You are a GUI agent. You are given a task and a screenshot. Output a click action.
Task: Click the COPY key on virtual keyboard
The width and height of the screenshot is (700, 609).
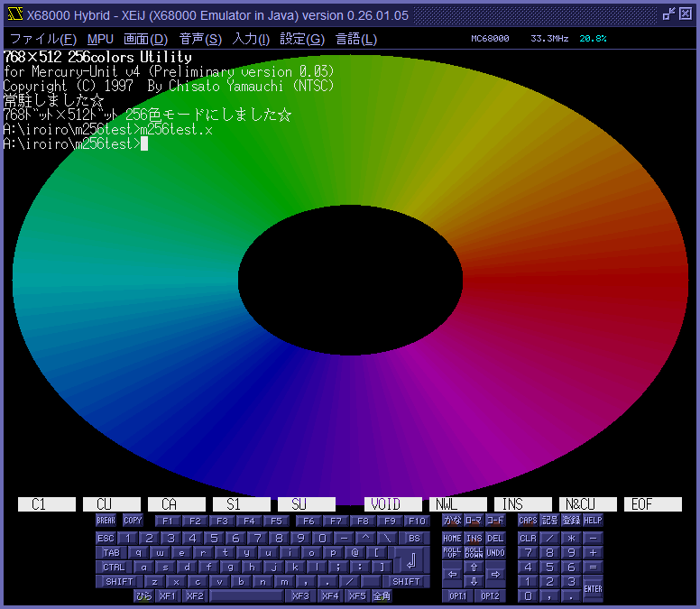point(133,521)
